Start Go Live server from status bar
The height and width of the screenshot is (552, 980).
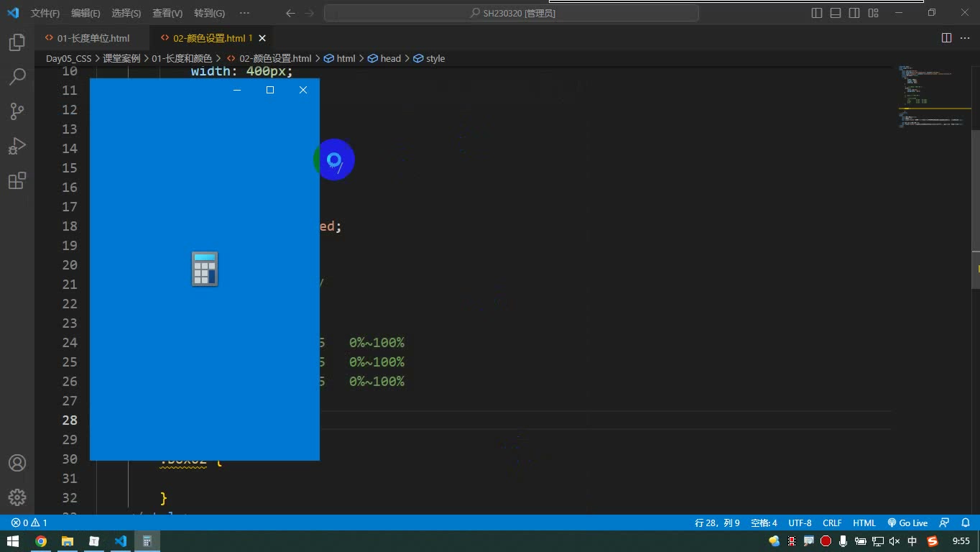pyautogui.click(x=907, y=523)
